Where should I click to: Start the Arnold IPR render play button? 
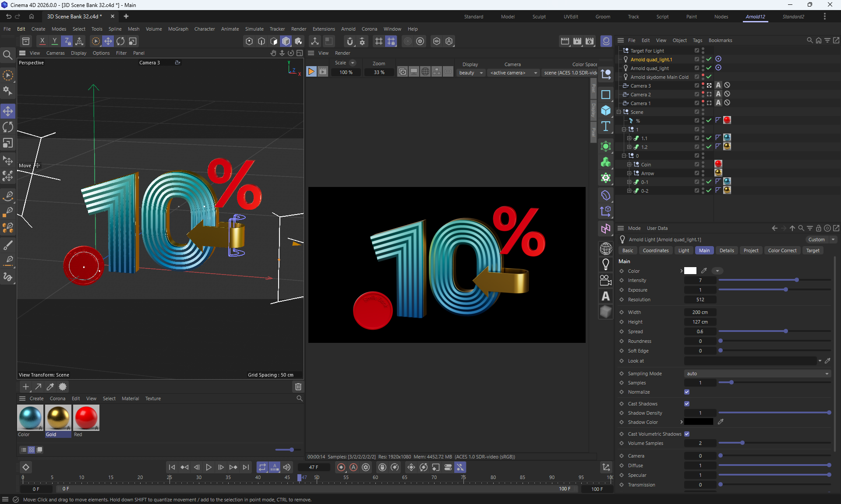pos(311,72)
